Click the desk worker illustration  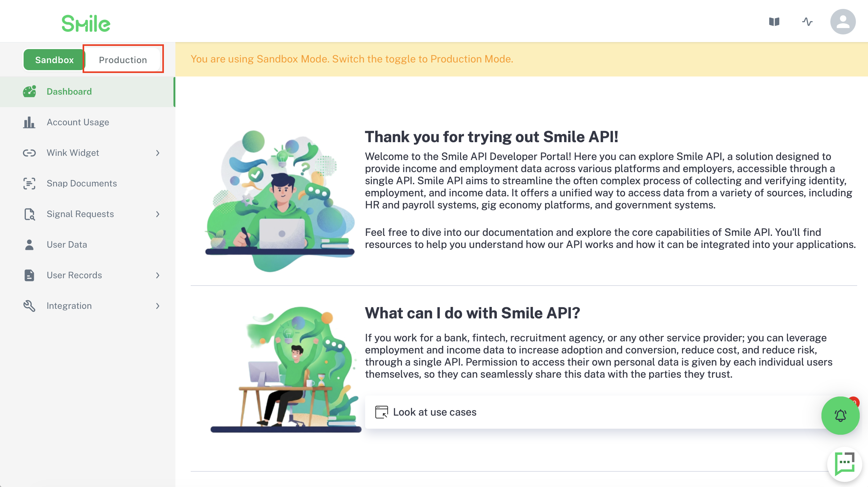click(286, 369)
